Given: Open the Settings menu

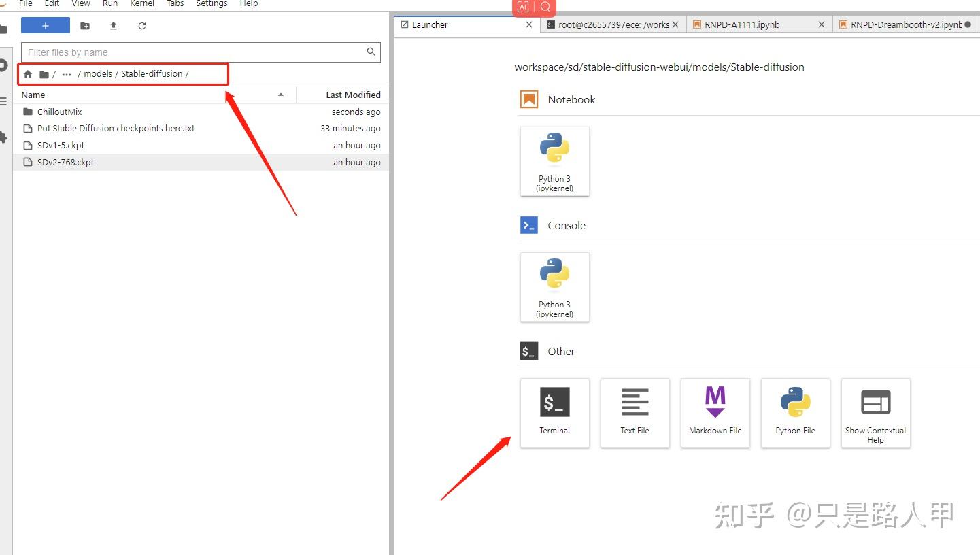Looking at the screenshot, I should (212, 3).
